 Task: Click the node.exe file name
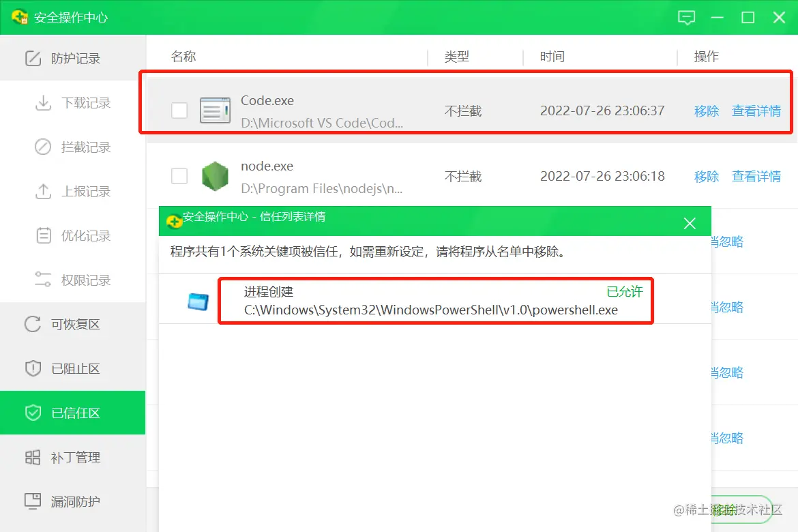pos(267,166)
